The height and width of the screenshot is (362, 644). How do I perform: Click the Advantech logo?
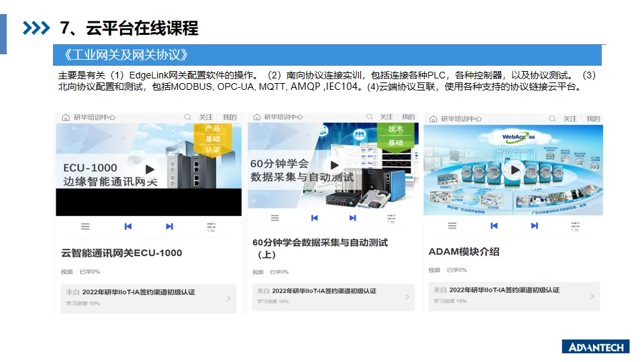(596, 347)
